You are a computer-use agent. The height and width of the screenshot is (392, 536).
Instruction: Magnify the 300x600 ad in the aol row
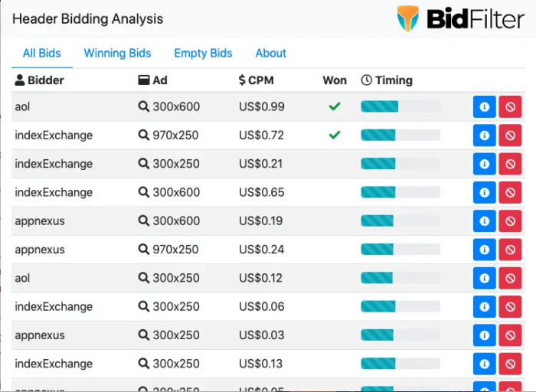coord(143,107)
